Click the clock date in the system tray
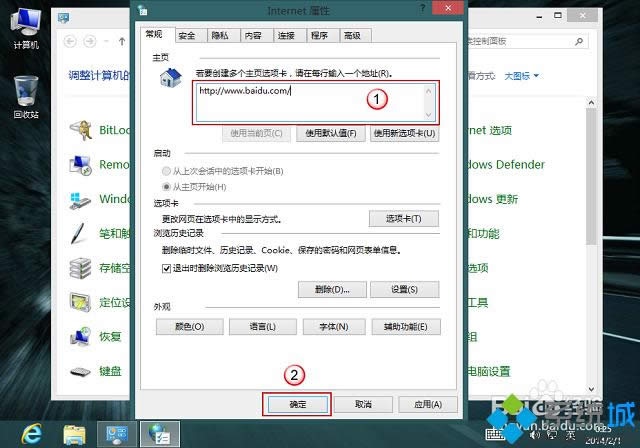The width and height of the screenshot is (640, 448). click(604, 441)
